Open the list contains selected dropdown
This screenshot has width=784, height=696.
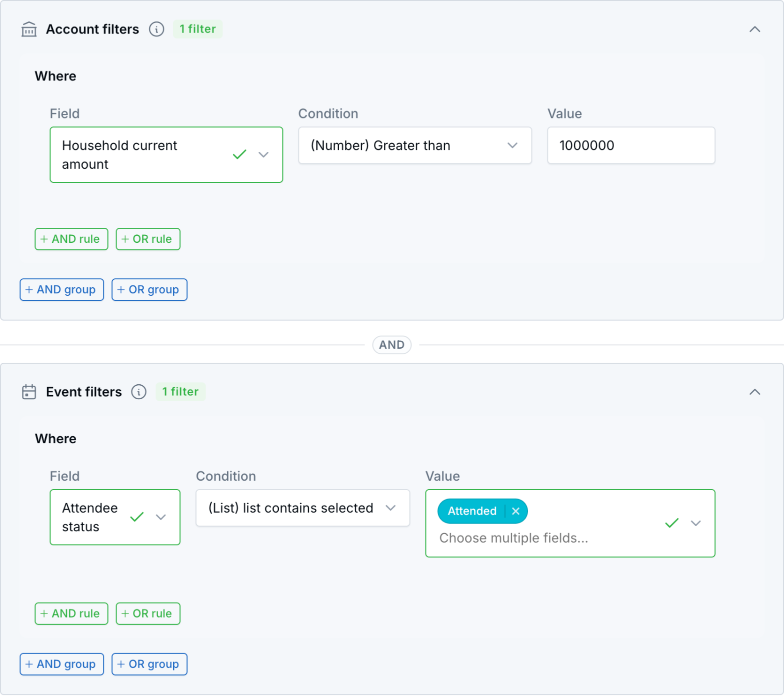[303, 508]
